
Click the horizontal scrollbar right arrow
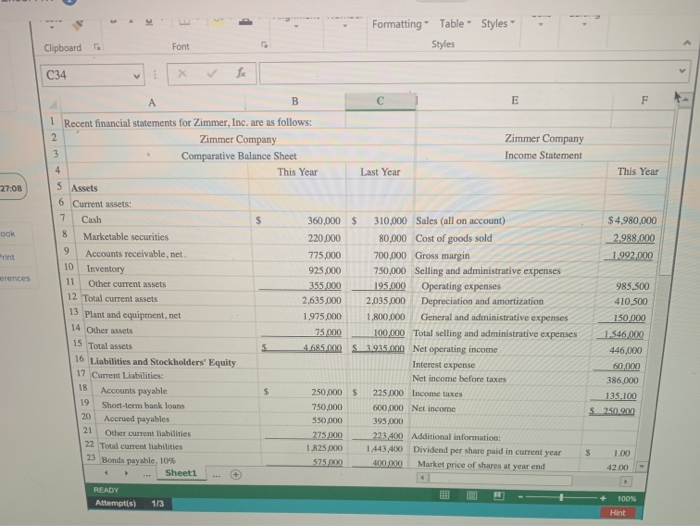(626, 481)
